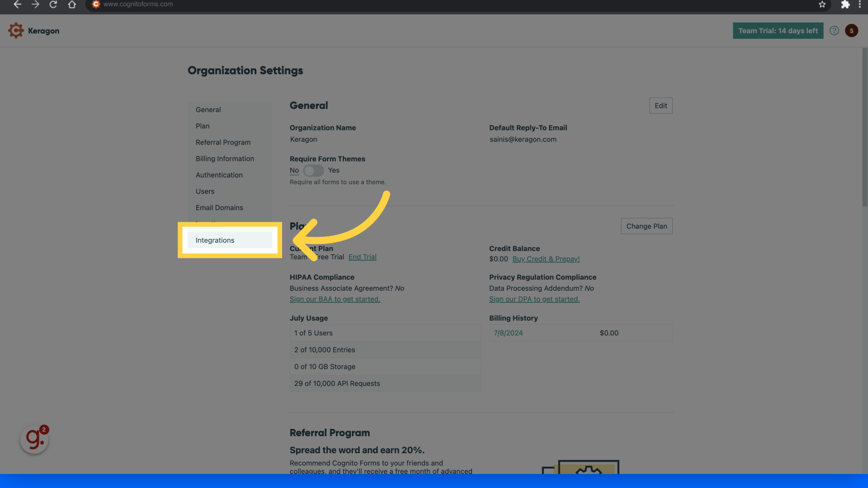Click the Organization Settings heading
The height and width of the screenshot is (488, 868).
(x=245, y=70)
